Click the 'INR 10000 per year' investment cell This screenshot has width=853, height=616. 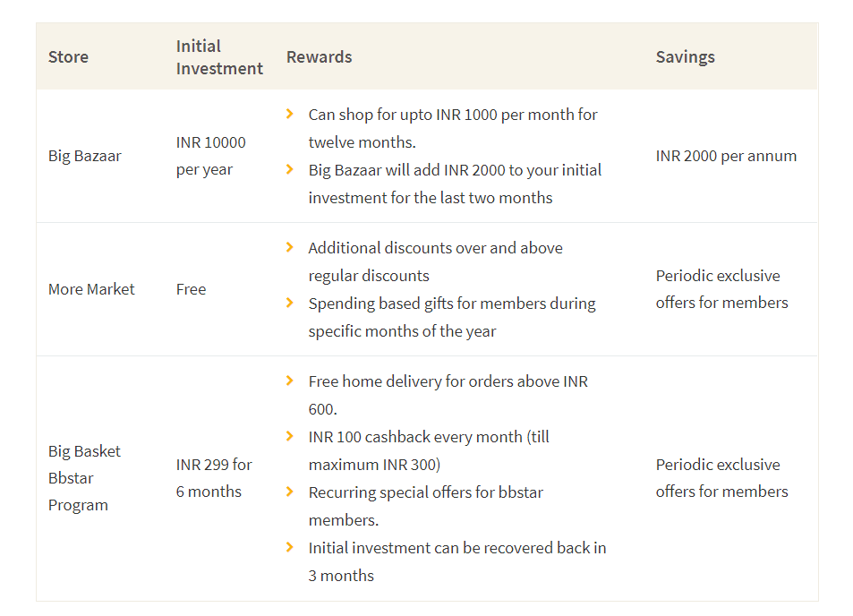click(x=211, y=156)
